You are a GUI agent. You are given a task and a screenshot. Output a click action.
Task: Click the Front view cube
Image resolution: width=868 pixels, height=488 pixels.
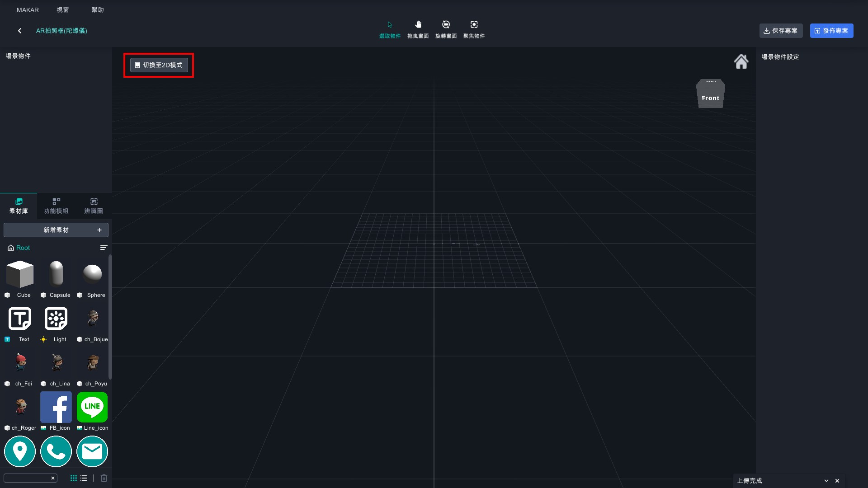[x=711, y=94]
